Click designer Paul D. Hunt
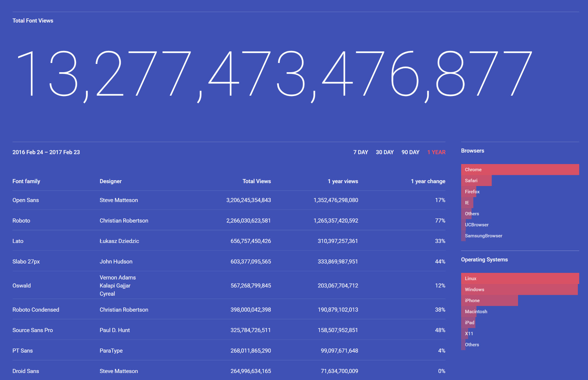 coord(115,330)
